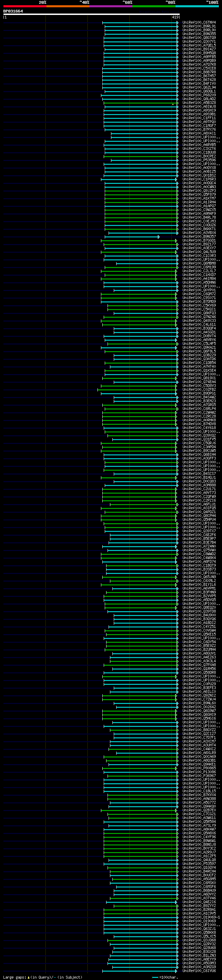Open hit UniRef100_C6TNV4

pos(199,23)
